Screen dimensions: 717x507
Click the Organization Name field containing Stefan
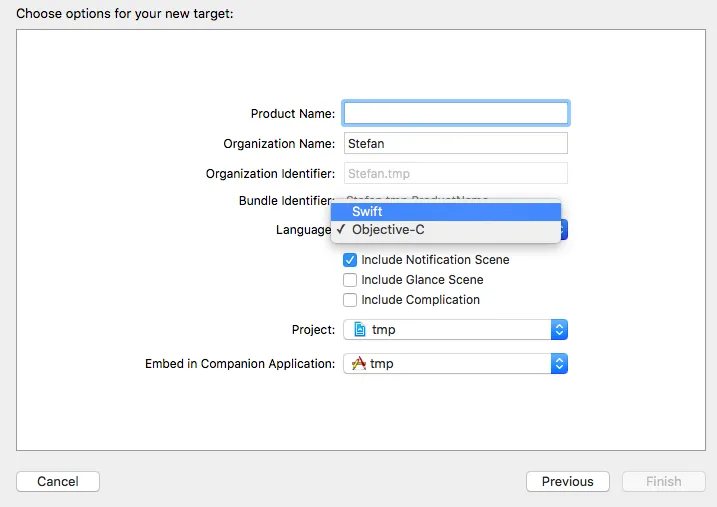[x=456, y=144]
